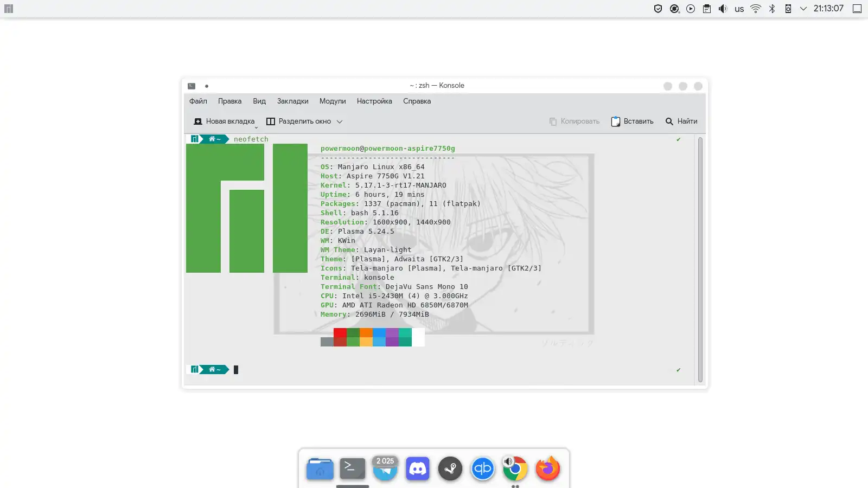Image resolution: width=868 pixels, height=488 pixels.
Task: Open the Wi-Fi network tray icon
Action: 756,9
